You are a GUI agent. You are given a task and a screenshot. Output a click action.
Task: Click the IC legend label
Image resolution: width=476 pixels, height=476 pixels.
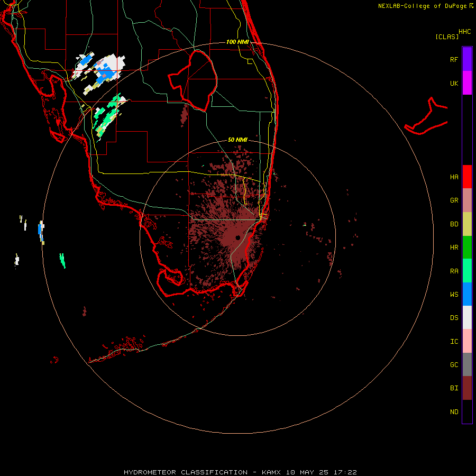pyautogui.click(x=454, y=342)
